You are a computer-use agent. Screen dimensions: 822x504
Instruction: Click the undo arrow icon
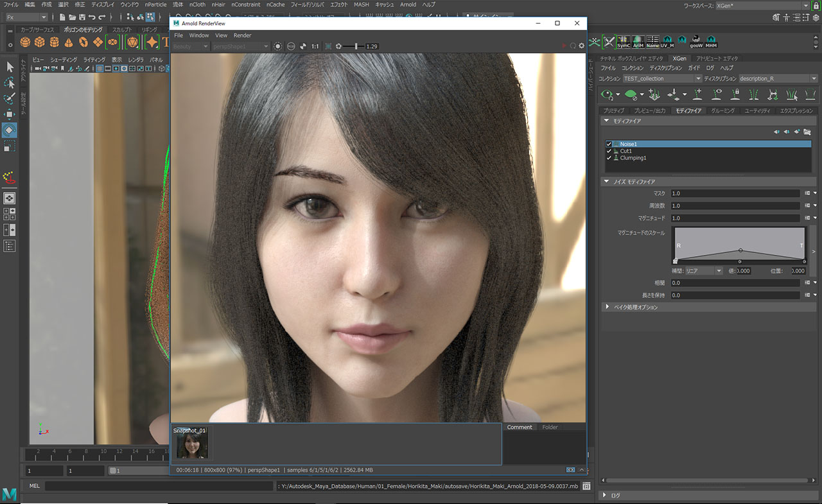click(x=92, y=17)
